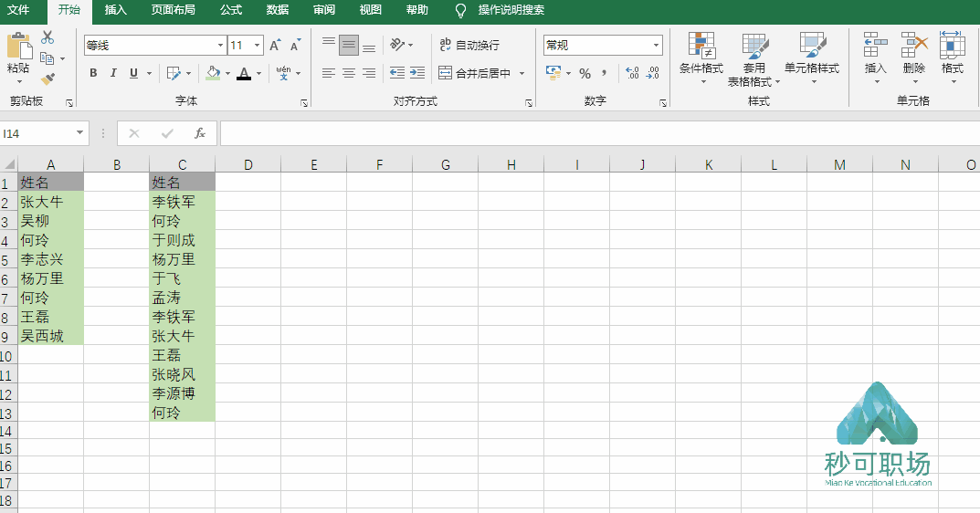
Task: Decrease font size with the smaller A icon
Action: click(x=295, y=45)
